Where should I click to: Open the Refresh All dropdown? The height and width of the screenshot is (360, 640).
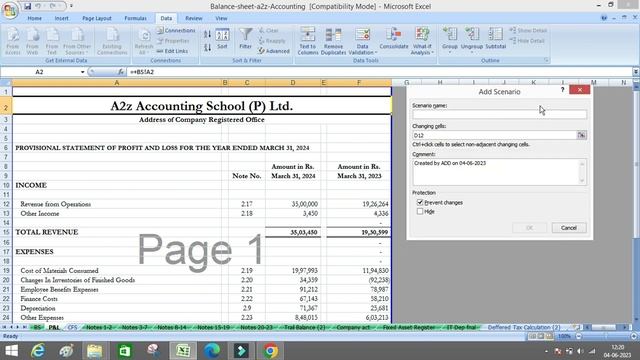[143, 52]
